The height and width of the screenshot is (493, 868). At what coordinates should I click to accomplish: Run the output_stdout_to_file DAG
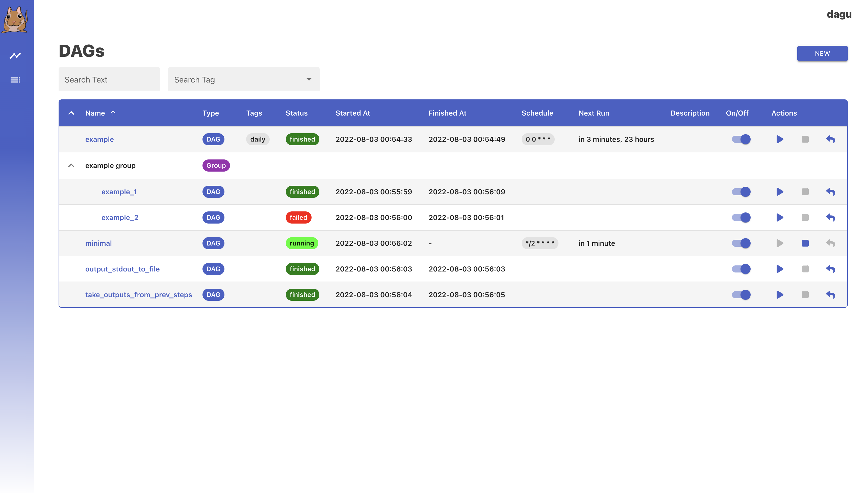coord(780,269)
